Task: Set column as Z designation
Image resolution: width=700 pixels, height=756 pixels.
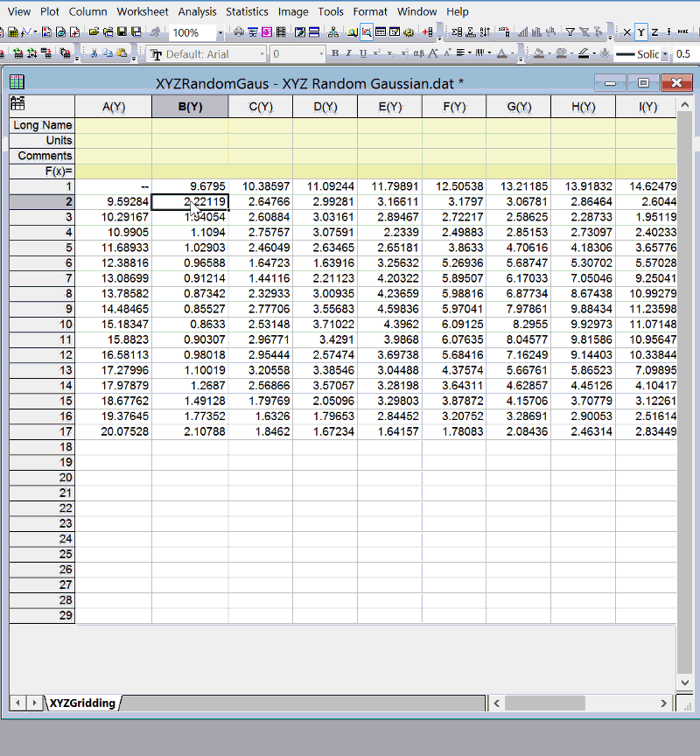Action: click(654, 32)
